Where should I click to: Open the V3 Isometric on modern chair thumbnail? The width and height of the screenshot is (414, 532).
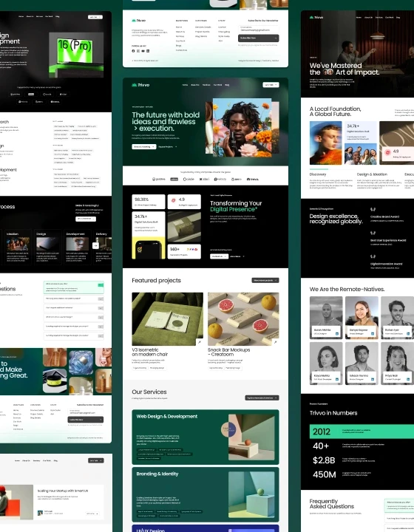click(168, 319)
